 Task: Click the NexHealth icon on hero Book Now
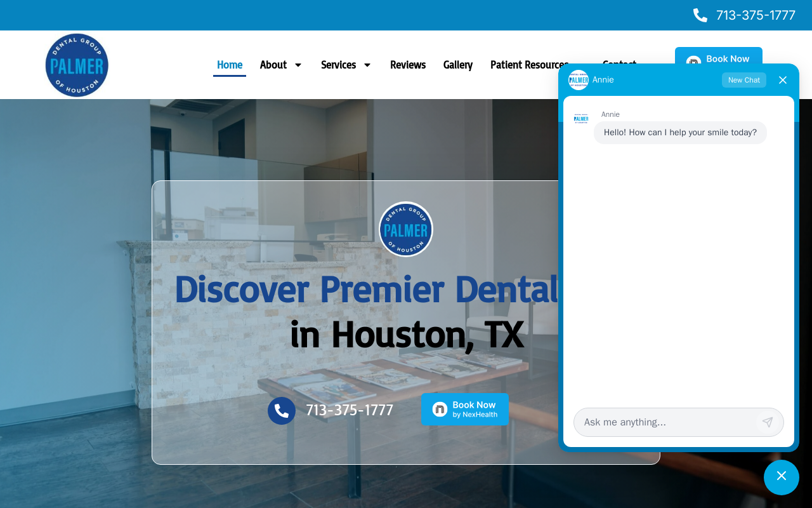440,410
